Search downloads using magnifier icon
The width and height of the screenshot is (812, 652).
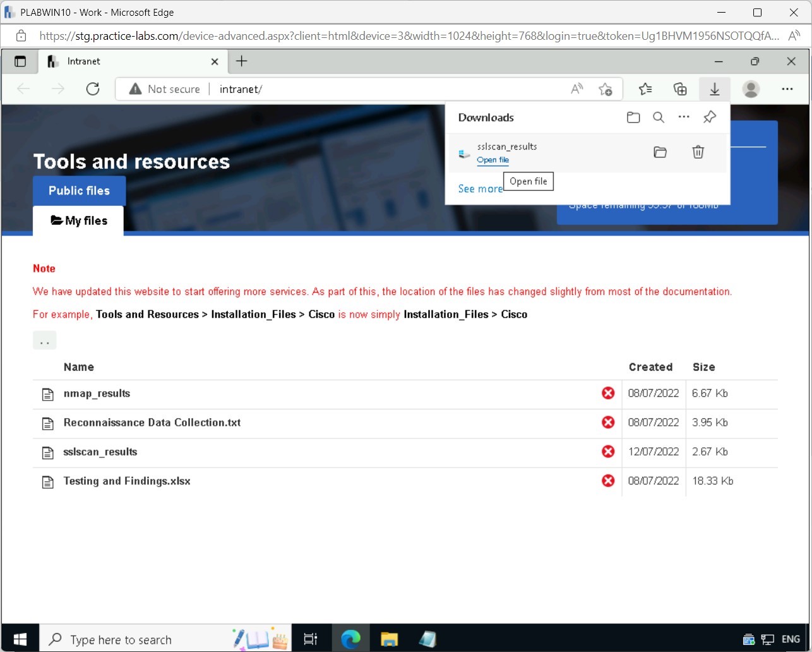click(659, 118)
